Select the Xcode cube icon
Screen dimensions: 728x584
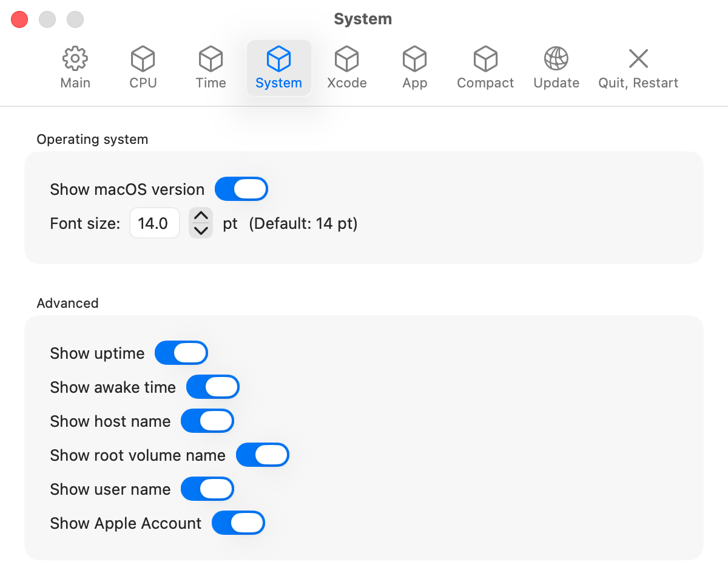pyautogui.click(x=346, y=59)
